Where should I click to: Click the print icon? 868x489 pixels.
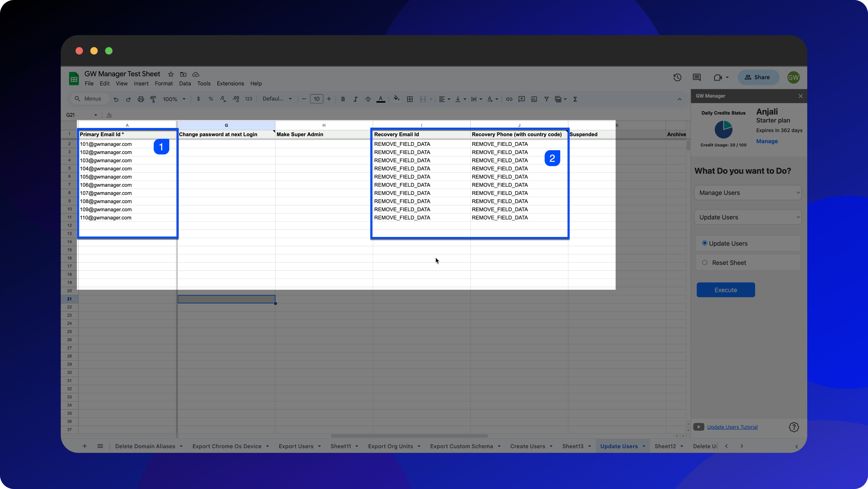coord(140,99)
